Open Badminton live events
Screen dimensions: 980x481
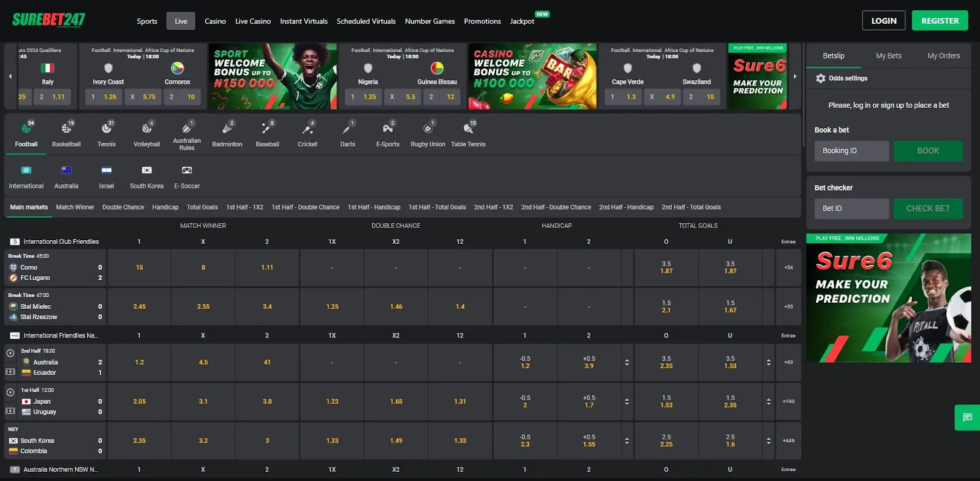(x=227, y=129)
